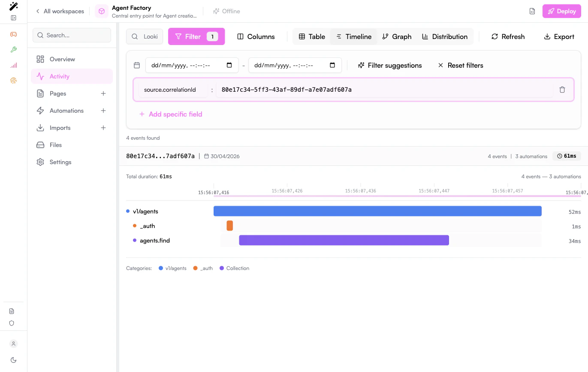Toggle the Filter button

pyautogui.click(x=196, y=36)
